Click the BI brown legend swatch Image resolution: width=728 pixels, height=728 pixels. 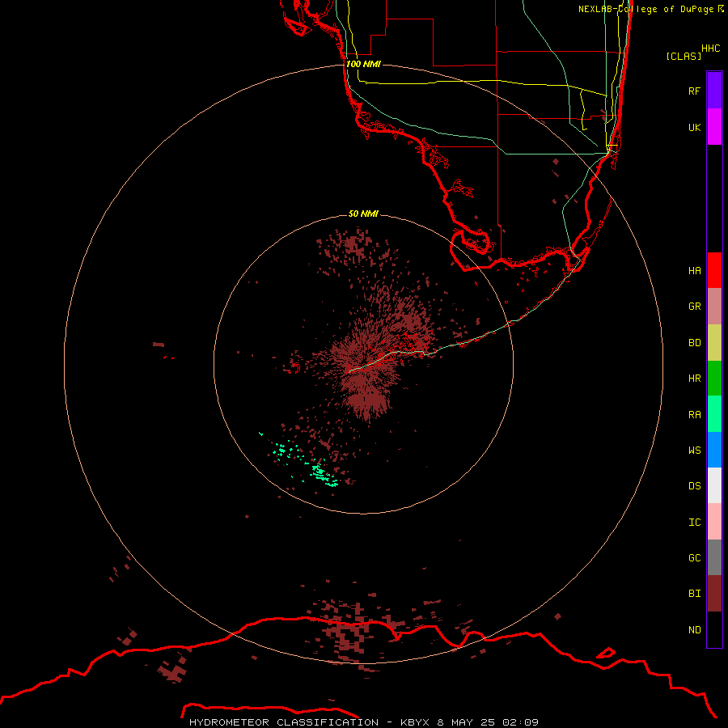point(714,594)
